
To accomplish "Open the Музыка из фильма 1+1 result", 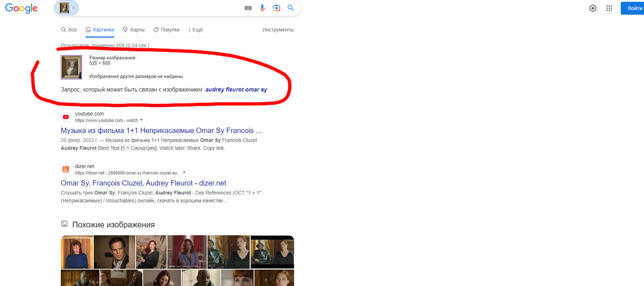I will coord(161,130).
